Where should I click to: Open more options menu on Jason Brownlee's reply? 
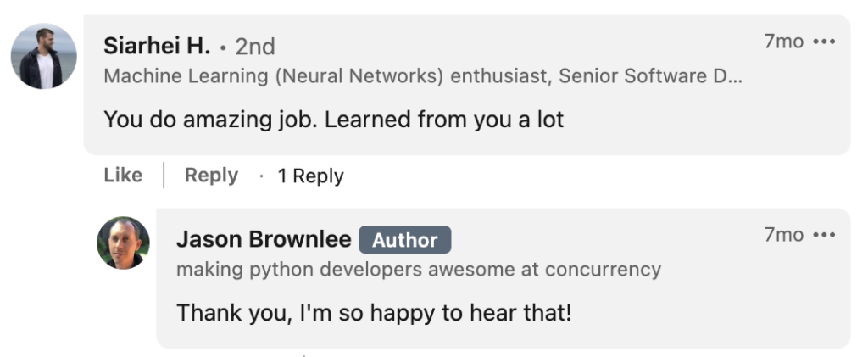click(824, 235)
